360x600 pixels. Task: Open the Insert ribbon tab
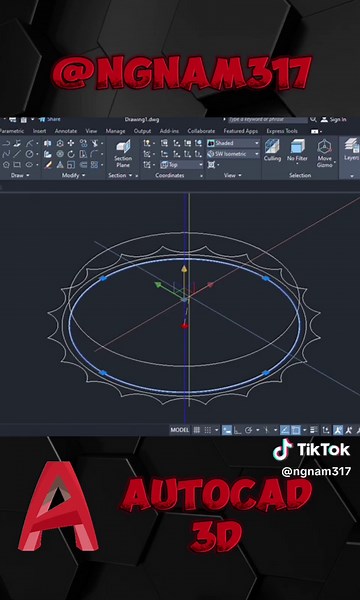[x=39, y=131]
